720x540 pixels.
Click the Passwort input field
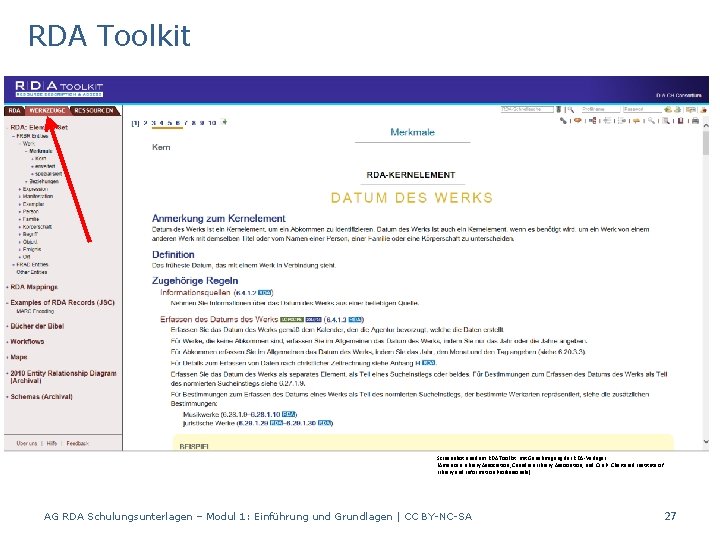point(641,109)
